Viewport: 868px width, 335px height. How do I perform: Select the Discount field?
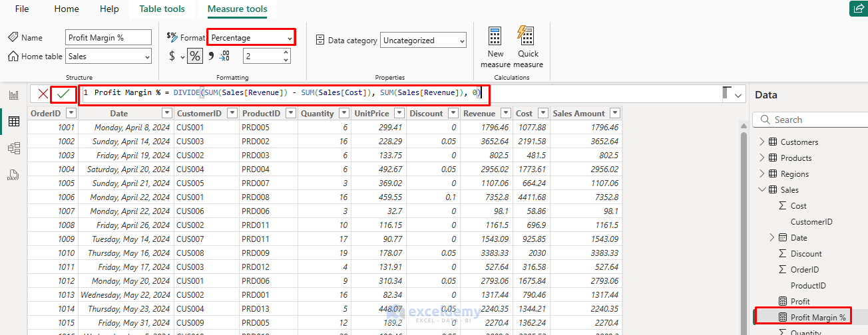[806, 253]
